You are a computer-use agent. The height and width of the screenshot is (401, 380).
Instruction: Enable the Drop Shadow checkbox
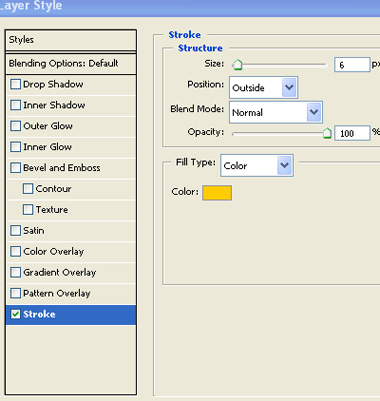pyautogui.click(x=15, y=84)
